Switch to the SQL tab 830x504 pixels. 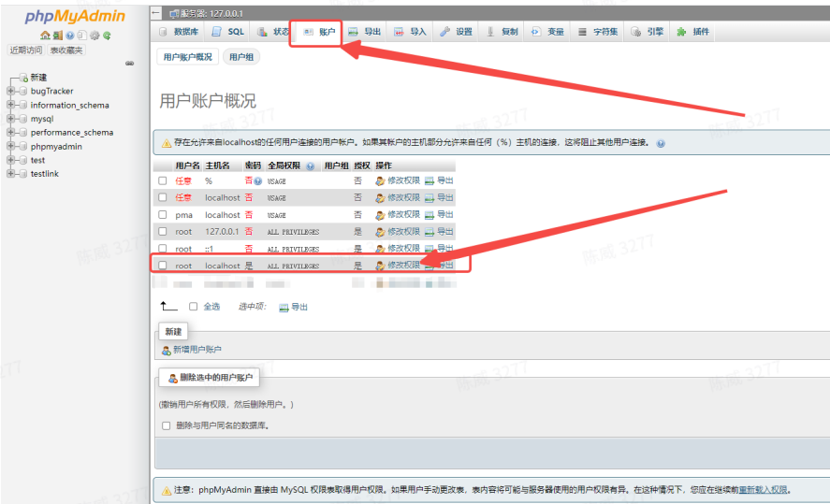(x=227, y=32)
